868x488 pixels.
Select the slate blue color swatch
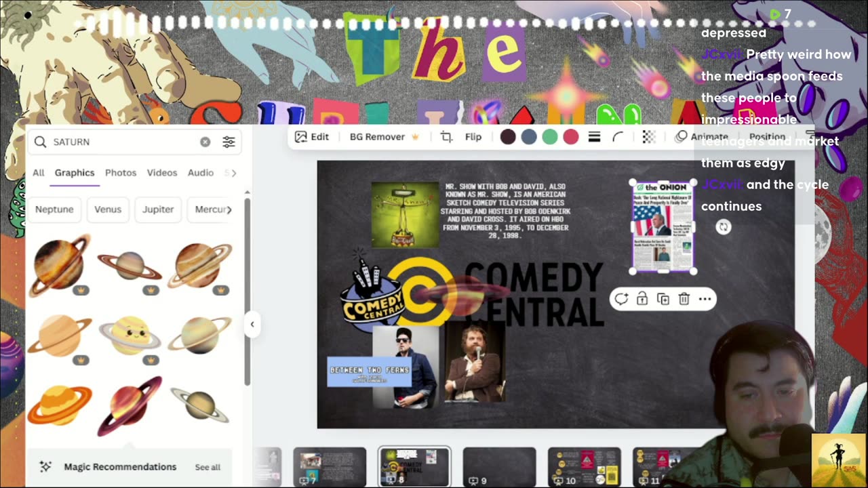529,137
